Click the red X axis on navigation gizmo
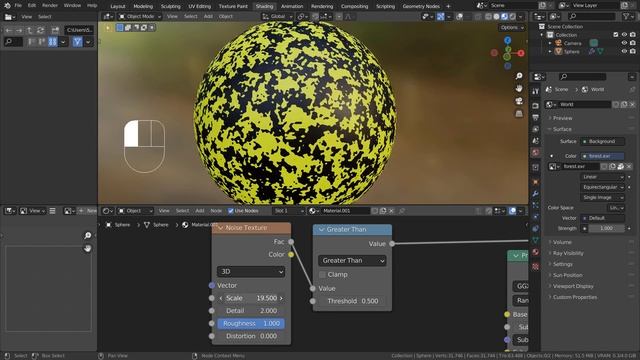640x360 pixels. coord(521,53)
